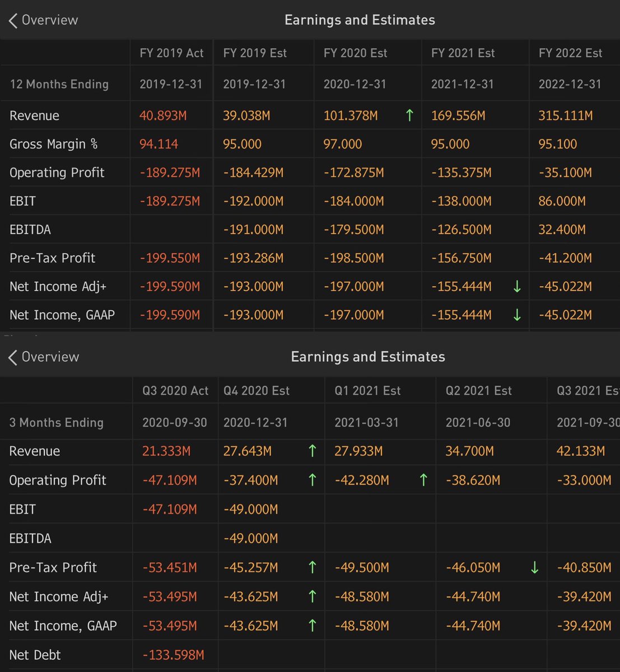
Task: Click the FY 2022 revenue estimate 315.111M
Action: [x=566, y=116]
